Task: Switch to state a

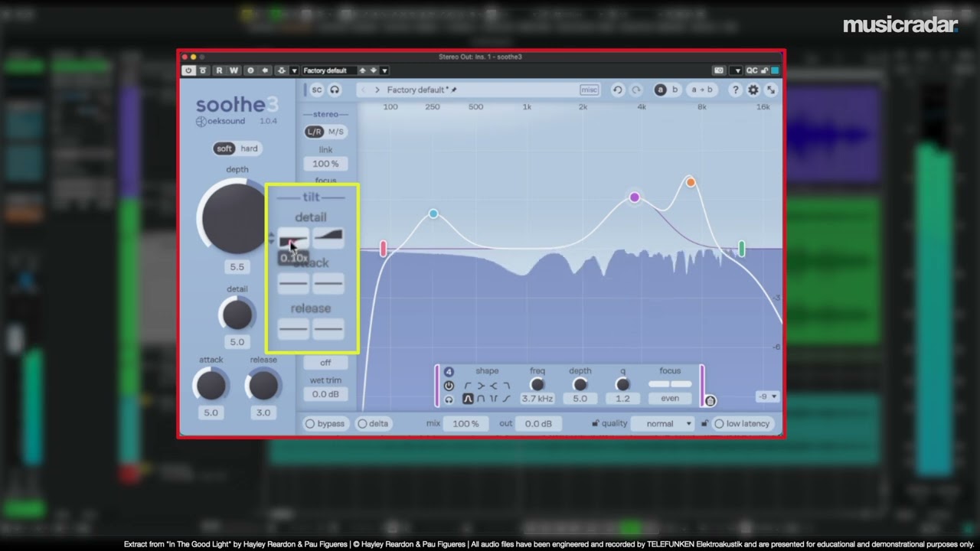Action: pos(660,90)
